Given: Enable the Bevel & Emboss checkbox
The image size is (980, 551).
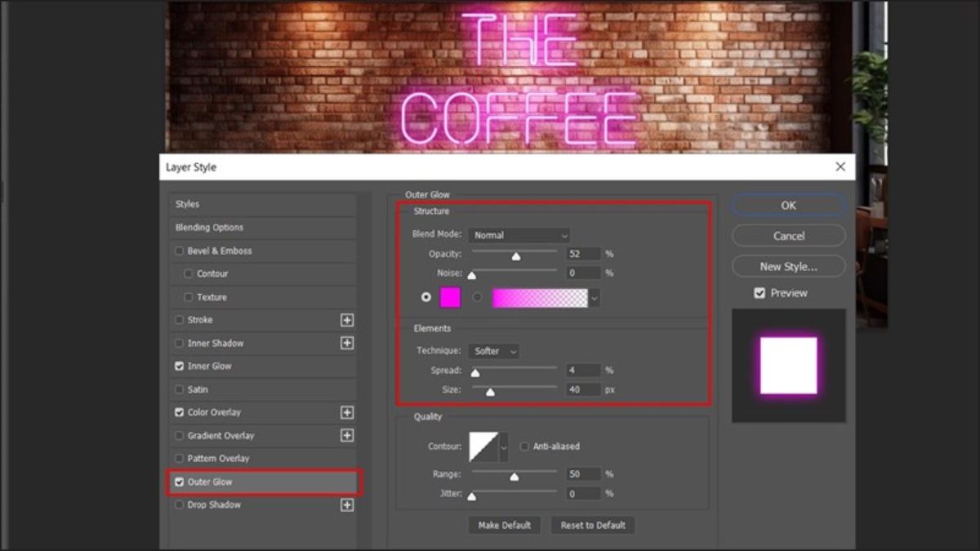Looking at the screenshot, I should click(180, 251).
